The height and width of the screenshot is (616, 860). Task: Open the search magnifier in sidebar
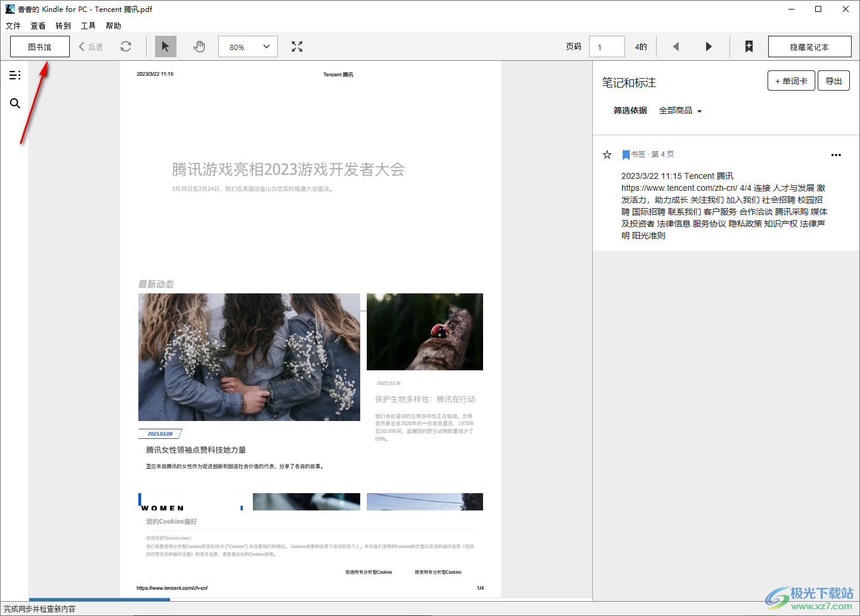15,103
